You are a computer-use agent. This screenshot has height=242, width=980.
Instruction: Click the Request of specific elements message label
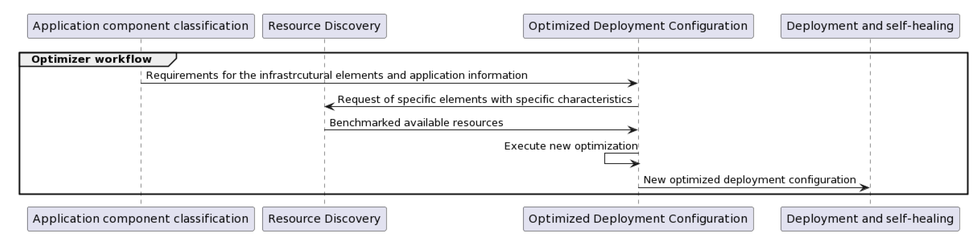click(484, 99)
